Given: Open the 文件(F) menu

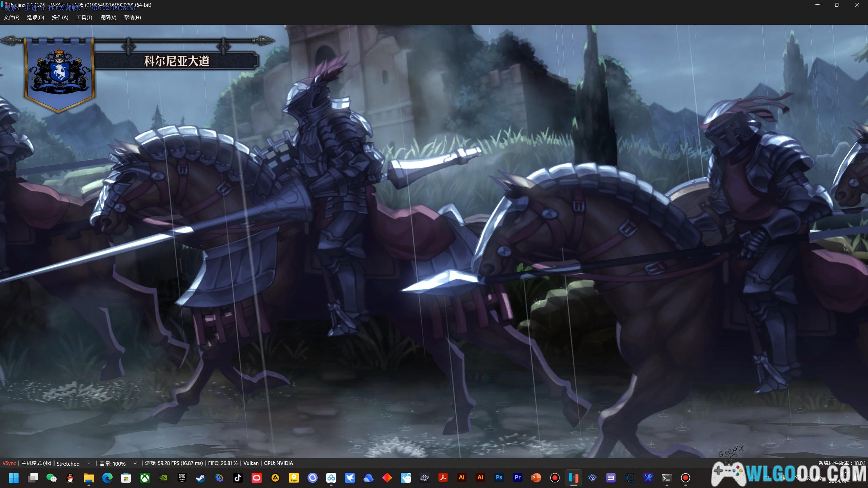Looking at the screenshot, I should (x=12, y=18).
